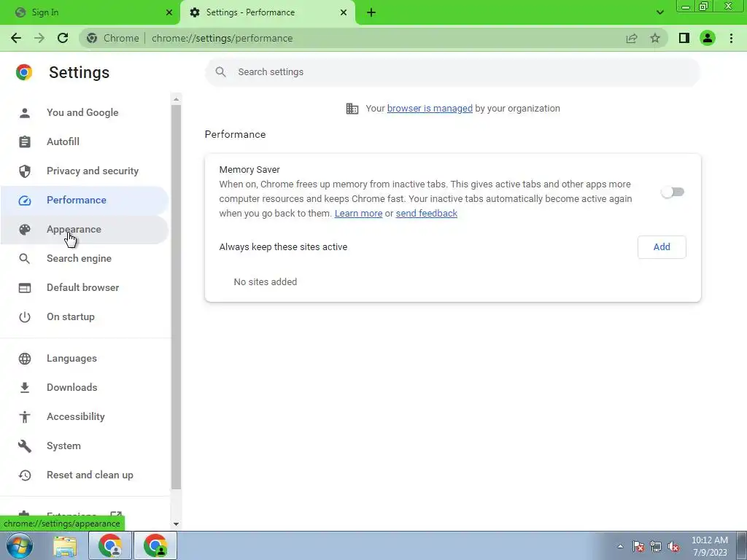Viewport: 747px width, 560px height.
Task: Click the window icon for Default browser
Action: [x=25, y=288]
